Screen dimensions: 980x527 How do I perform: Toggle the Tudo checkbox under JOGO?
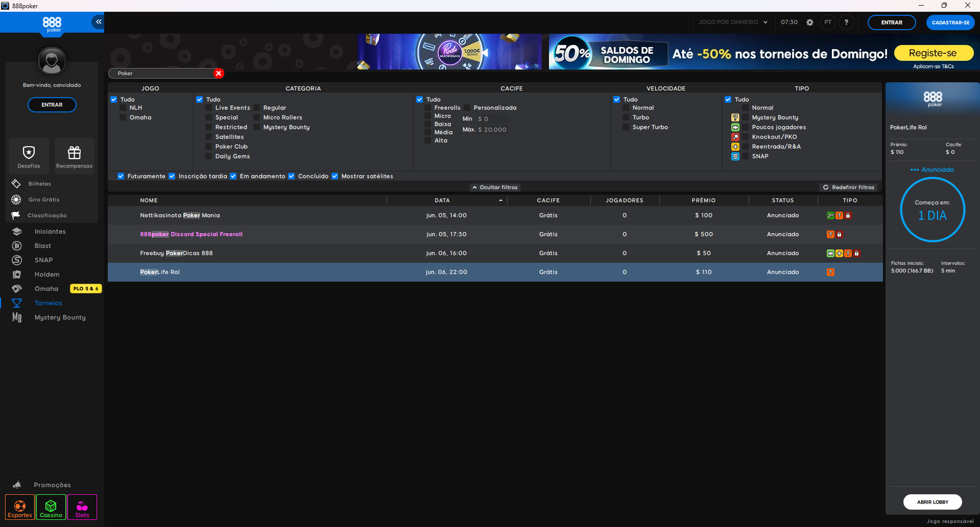pyautogui.click(x=114, y=100)
